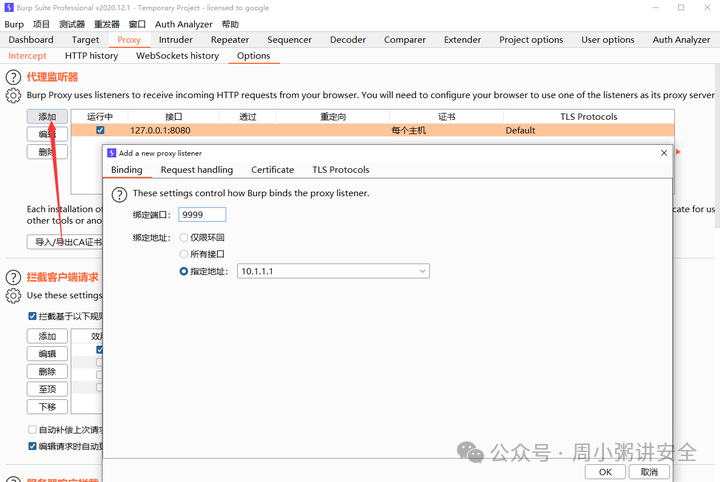The image size is (720, 482).
Task: Click the 重定向 column header
Action: pyautogui.click(x=333, y=117)
